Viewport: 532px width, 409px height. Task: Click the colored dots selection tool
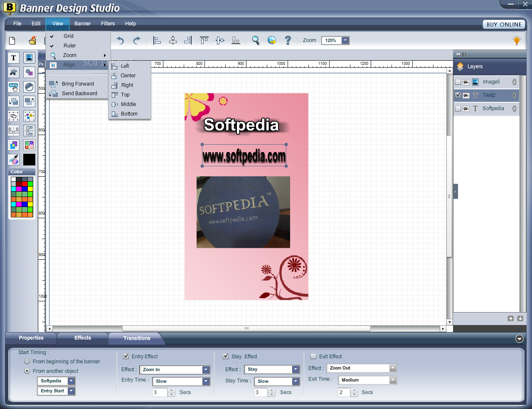coord(29,116)
